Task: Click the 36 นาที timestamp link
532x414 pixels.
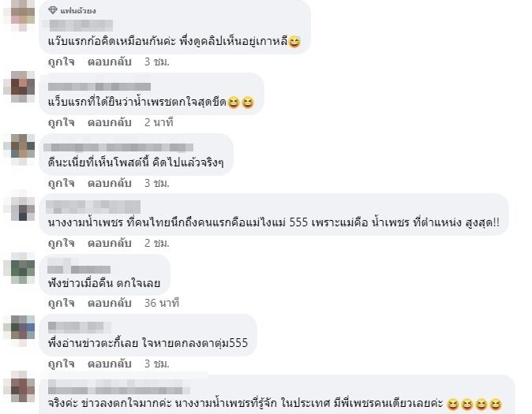Action: 162,303
